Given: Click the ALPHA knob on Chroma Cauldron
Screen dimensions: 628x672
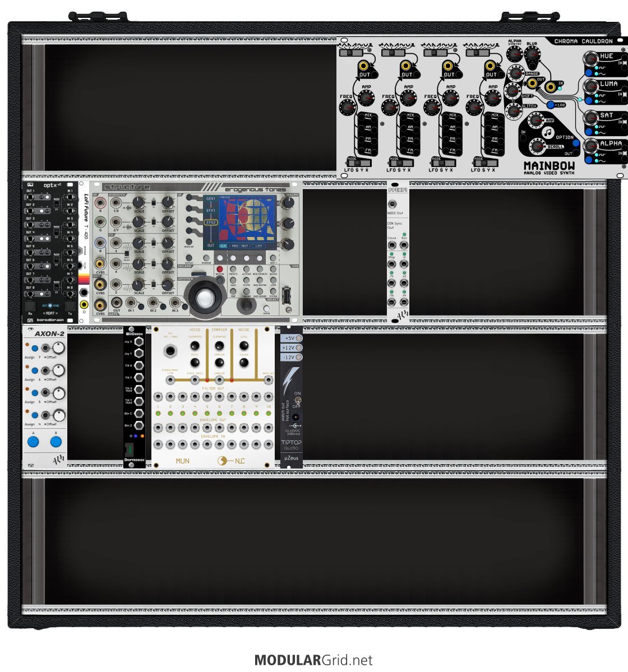Looking at the screenshot, I should [590, 146].
